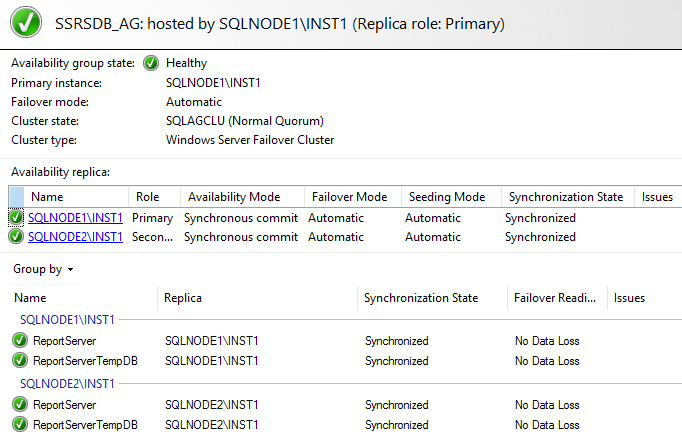Click ReportServerTempDB status icon under SQLNODE1\INST1 group
The height and width of the screenshot is (447, 682).
[20, 360]
